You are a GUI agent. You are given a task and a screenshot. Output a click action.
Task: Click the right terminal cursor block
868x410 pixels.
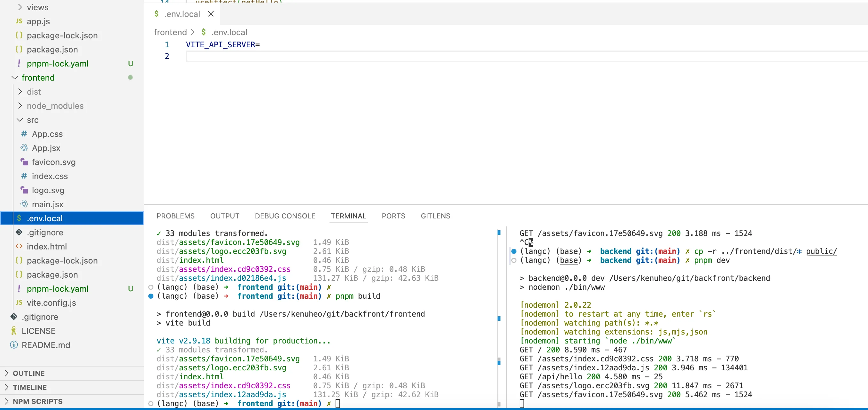click(x=522, y=403)
